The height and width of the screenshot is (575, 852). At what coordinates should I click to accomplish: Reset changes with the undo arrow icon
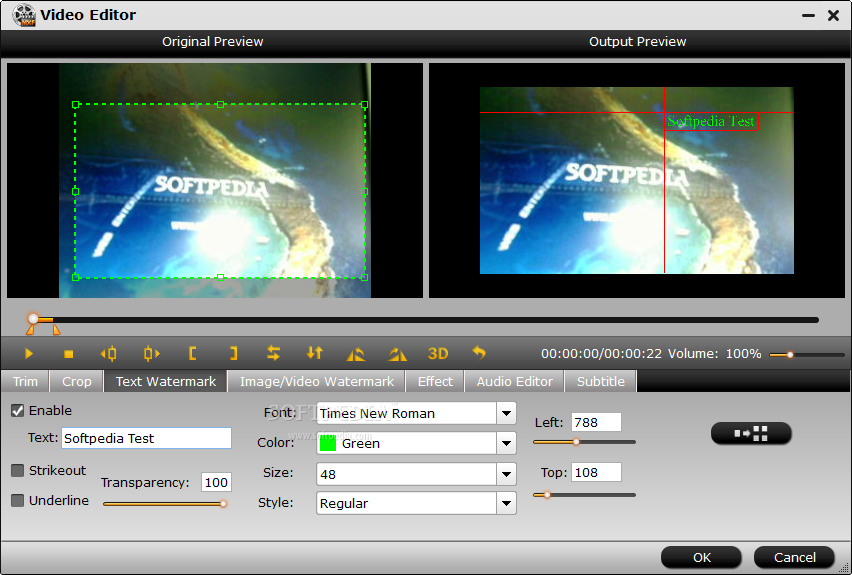(x=479, y=353)
